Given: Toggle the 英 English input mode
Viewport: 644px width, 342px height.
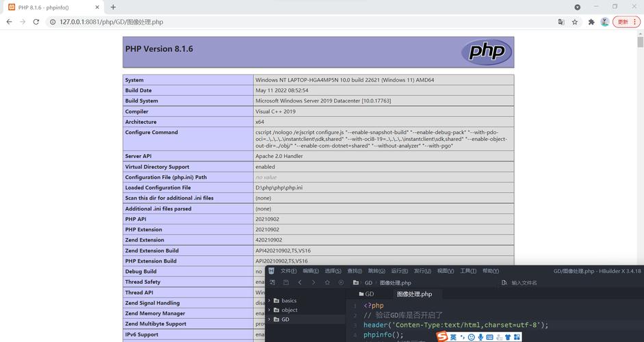Looking at the screenshot, I should [453, 337].
